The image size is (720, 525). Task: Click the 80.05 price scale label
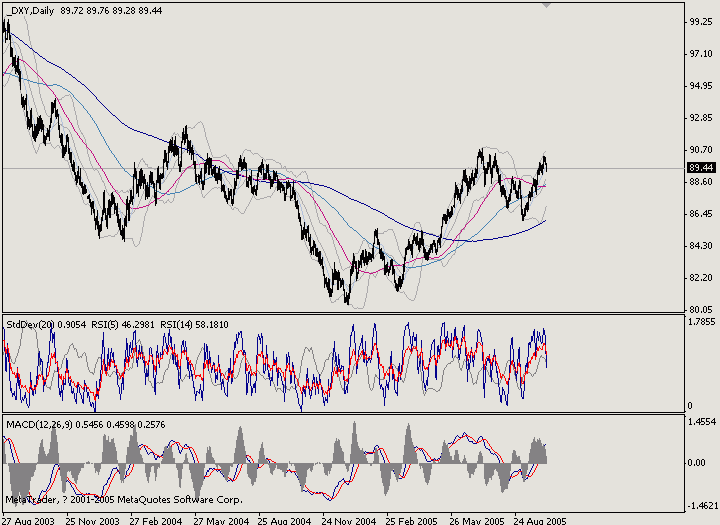pos(701,310)
